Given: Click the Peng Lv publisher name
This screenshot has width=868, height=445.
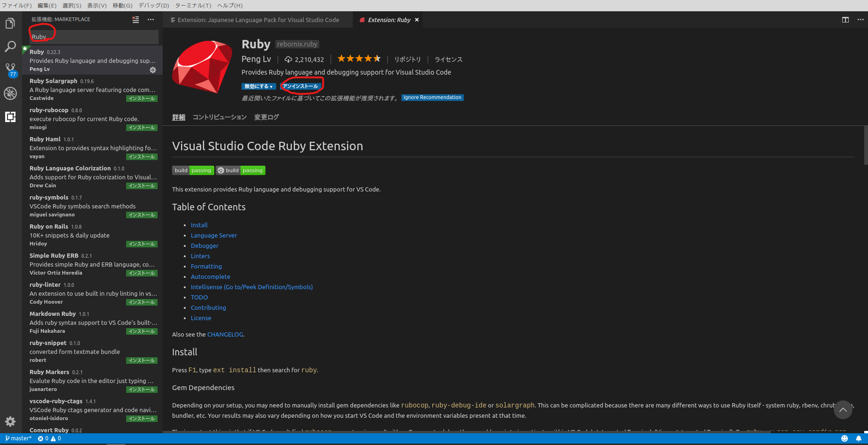Looking at the screenshot, I should pos(256,59).
